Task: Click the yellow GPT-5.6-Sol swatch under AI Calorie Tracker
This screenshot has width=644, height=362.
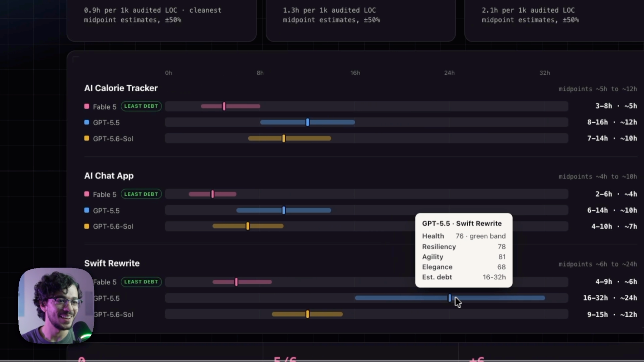Action: click(87, 138)
